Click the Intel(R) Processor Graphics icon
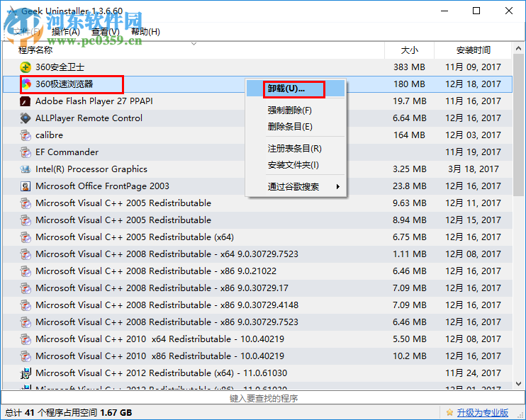 [26, 169]
